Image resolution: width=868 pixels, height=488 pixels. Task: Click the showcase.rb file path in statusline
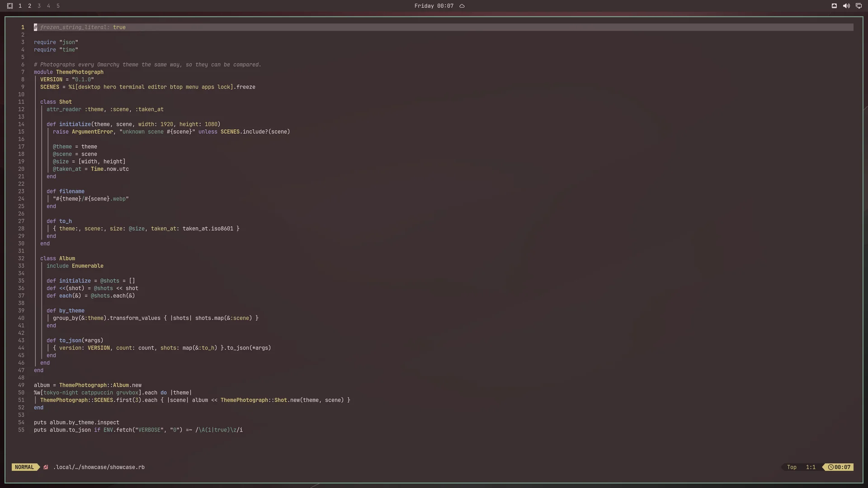(99, 467)
